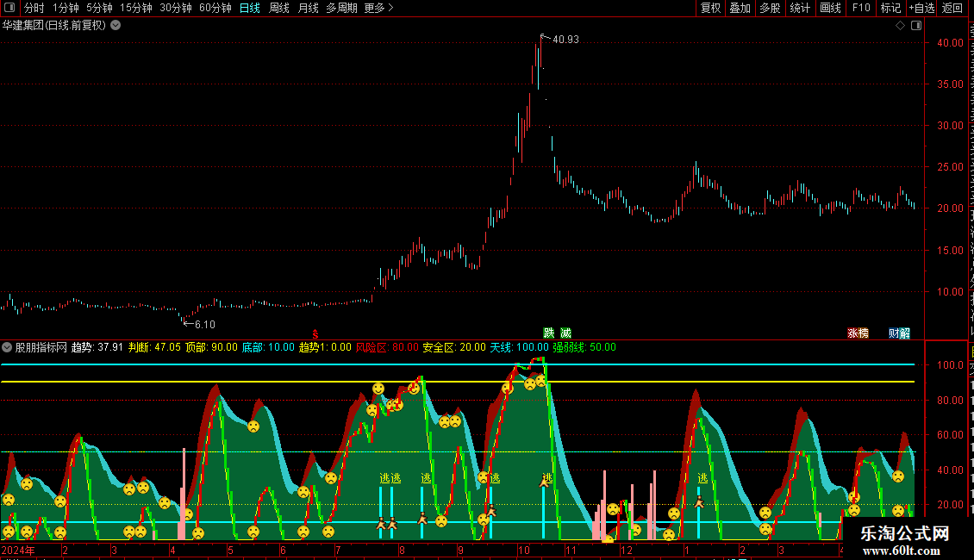Click the 安全区: 20.00 indicator value
The image size is (974, 560).
click(454, 347)
